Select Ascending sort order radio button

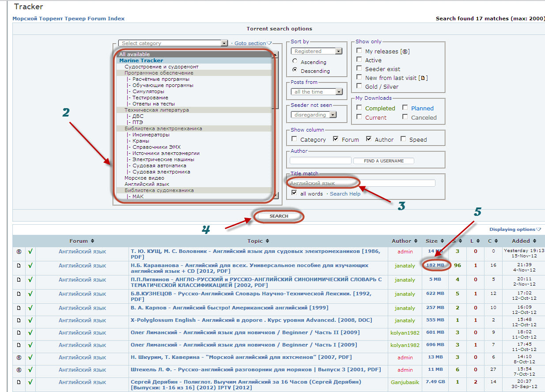click(295, 62)
